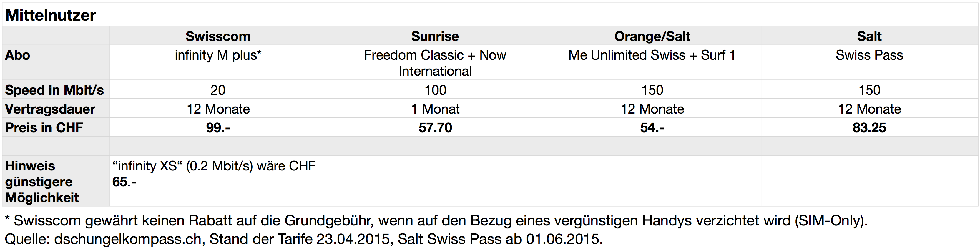Image resolution: width=980 pixels, height=249 pixels.
Task: Select the 57.70 price cell
Action: click(435, 127)
